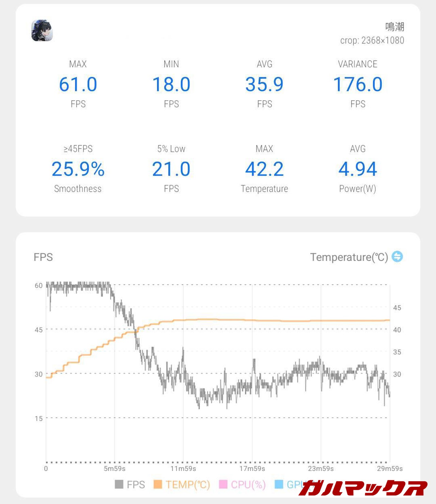Select the MAX FPS value 61.0

click(78, 84)
